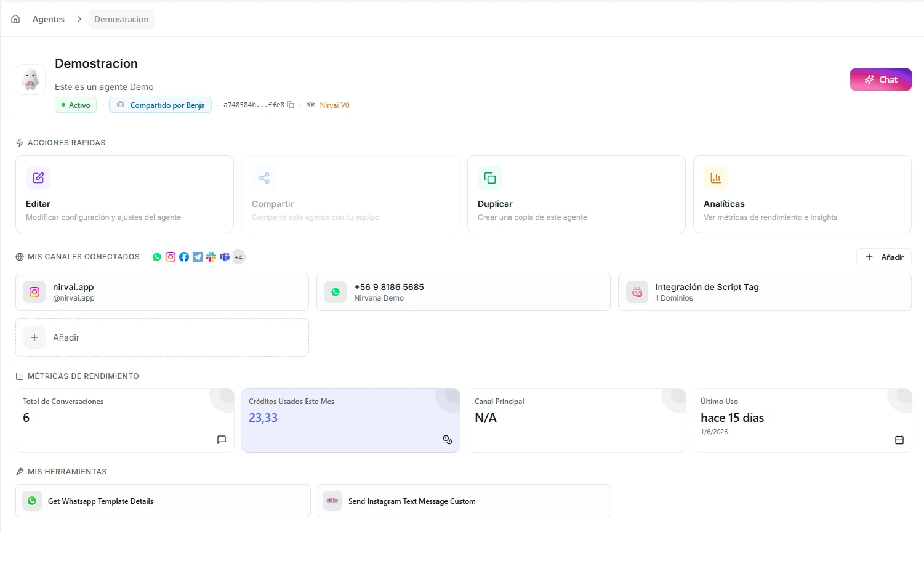
Task: Click the dashed Añadir channel card
Action: [162, 337]
